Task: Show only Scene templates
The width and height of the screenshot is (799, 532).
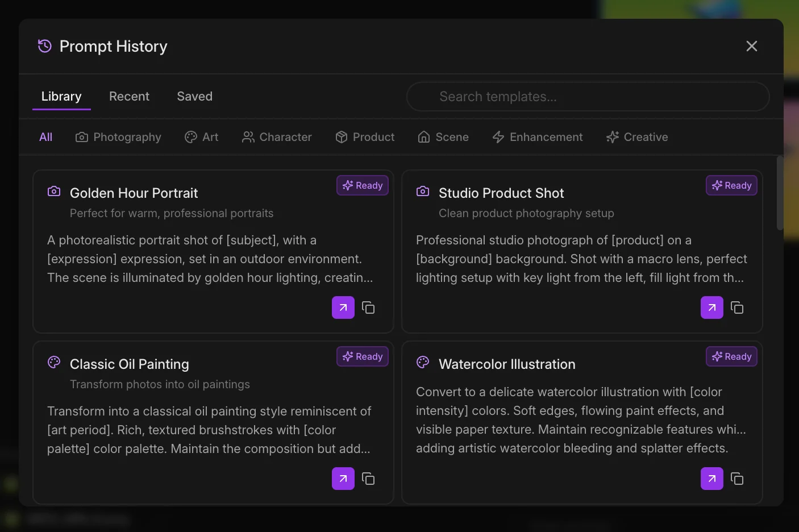Action: pyautogui.click(x=443, y=137)
